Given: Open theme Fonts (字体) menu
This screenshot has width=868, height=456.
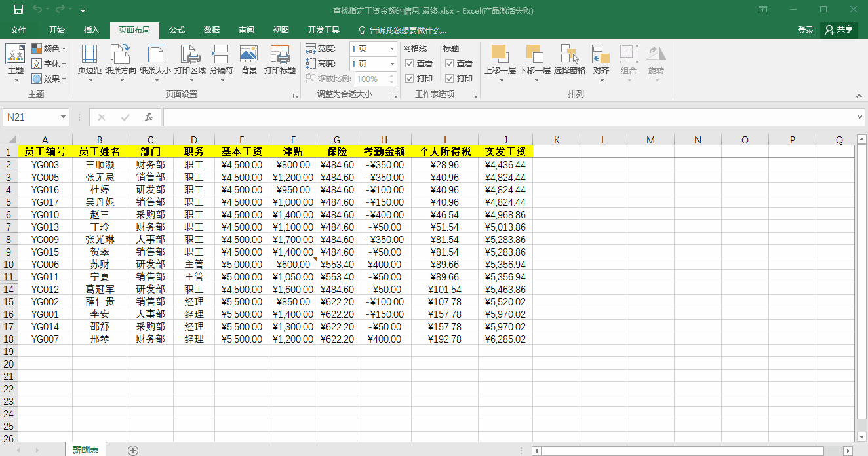Looking at the screenshot, I should pos(49,64).
